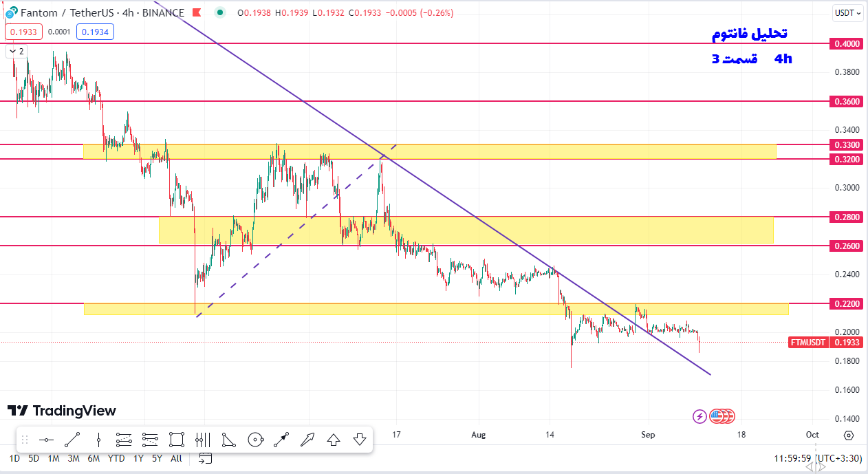The width and height of the screenshot is (868, 474).
Task: Click the green market status dot
Action: click(x=219, y=12)
